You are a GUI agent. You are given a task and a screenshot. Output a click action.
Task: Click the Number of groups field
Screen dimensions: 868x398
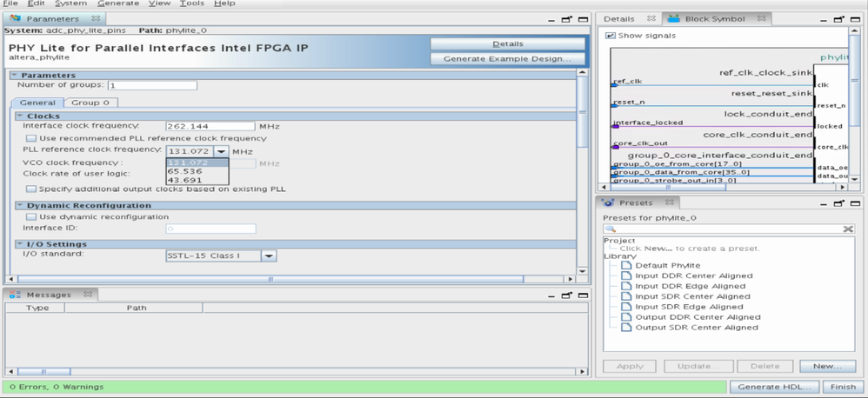coord(152,86)
